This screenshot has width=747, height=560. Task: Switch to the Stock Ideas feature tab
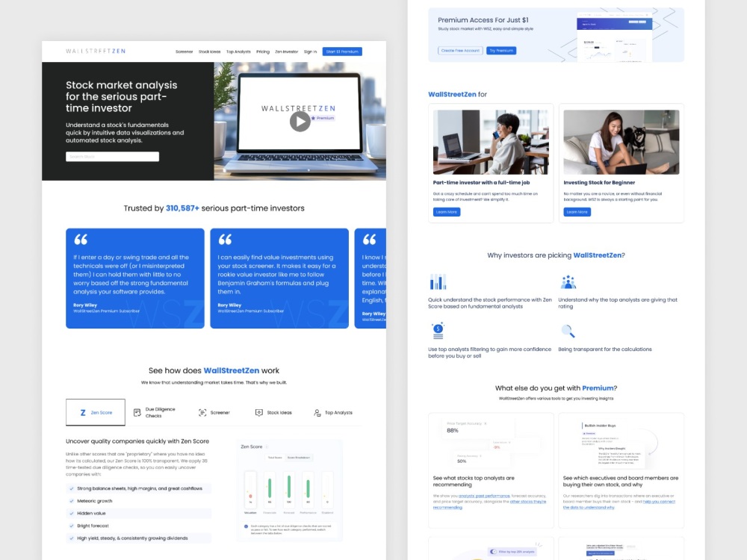tap(273, 412)
